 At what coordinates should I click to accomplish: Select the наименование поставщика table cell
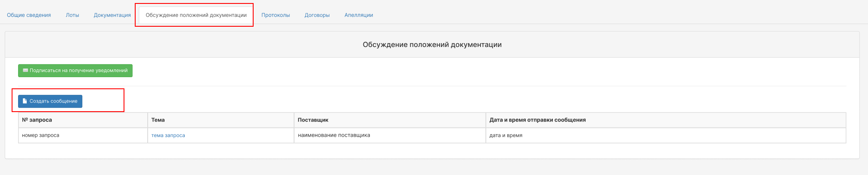pyautogui.click(x=390, y=135)
